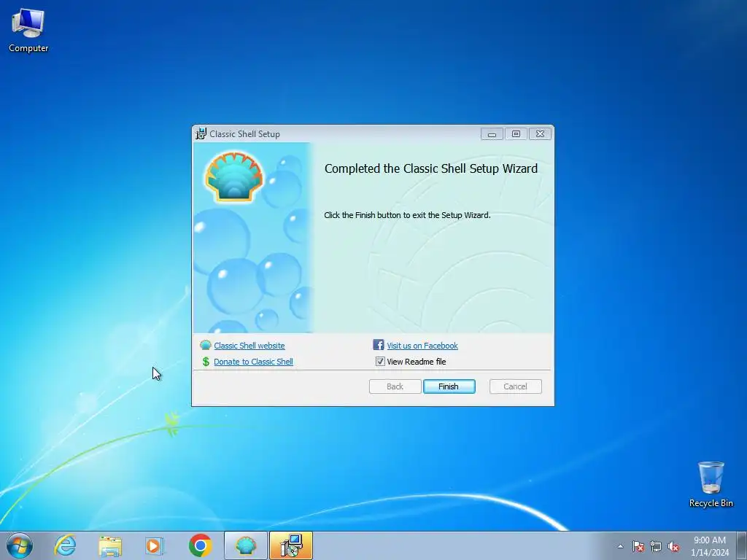Open the Visit us on Facebook link

pos(422,346)
